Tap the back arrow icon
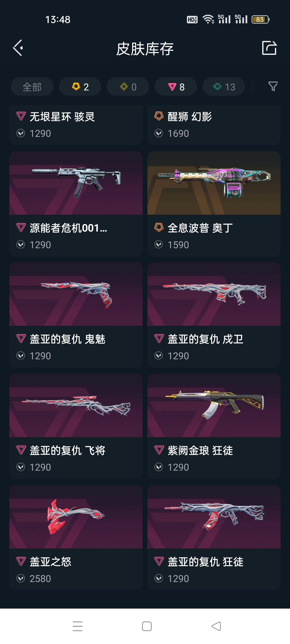Viewport: 290px width, 644px height. pyautogui.click(x=18, y=48)
